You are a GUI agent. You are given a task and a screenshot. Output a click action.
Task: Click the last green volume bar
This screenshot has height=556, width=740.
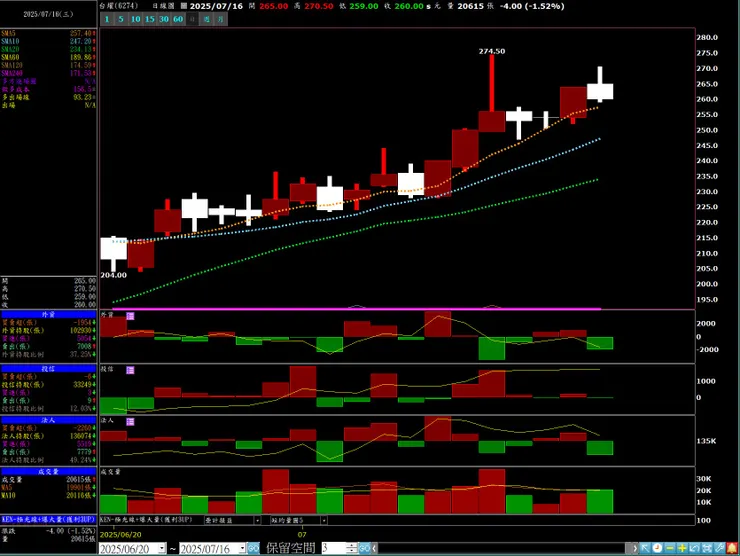click(x=600, y=502)
